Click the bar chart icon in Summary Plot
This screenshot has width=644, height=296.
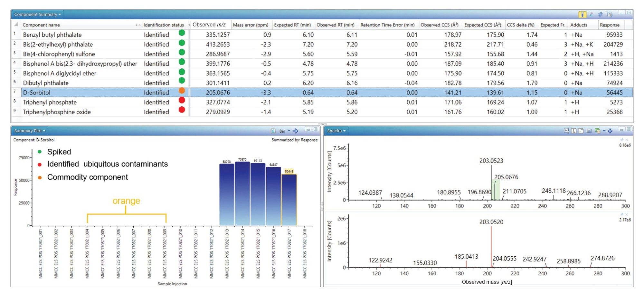(x=273, y=131)
